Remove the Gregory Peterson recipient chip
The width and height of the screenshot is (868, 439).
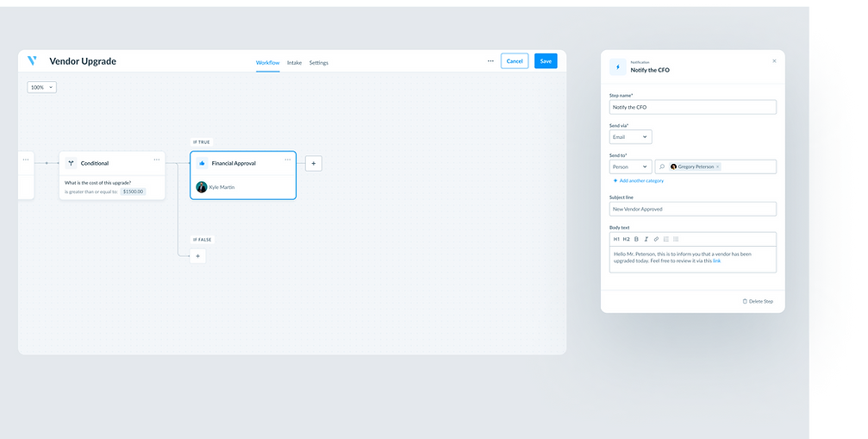[x=717, y=166]
